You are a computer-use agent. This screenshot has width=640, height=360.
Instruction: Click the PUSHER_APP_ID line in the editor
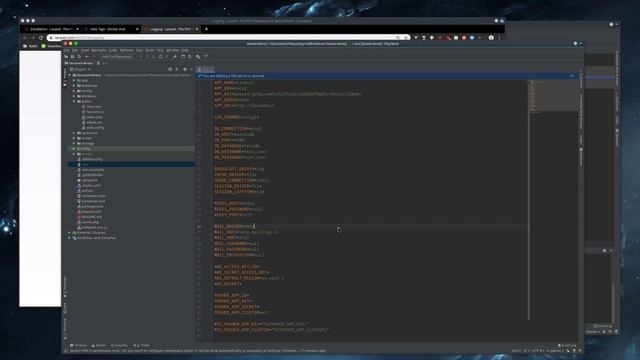[232, 295]
